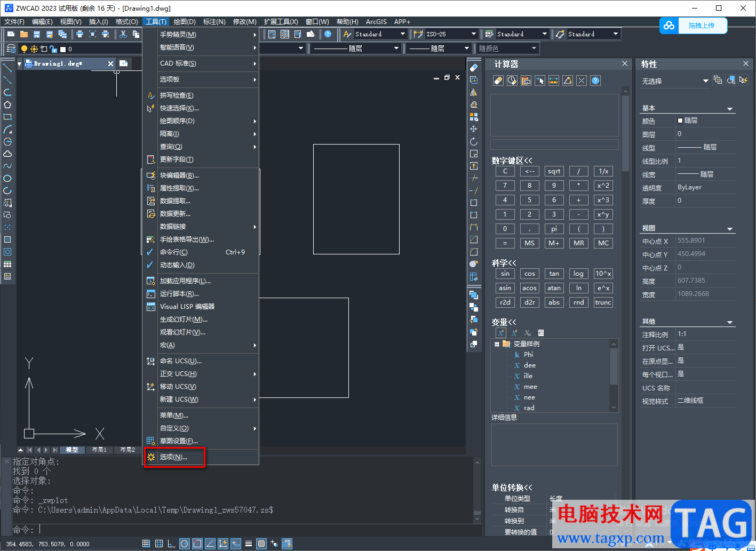This screenshot has height=551, width=756.
Task: Click the sin function button
Action: 505,274
